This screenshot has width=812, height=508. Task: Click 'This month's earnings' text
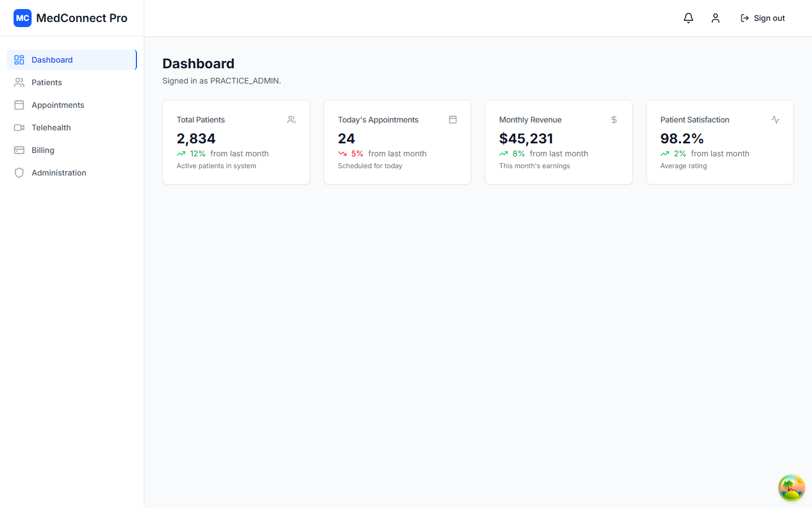[x=535, y=166]
